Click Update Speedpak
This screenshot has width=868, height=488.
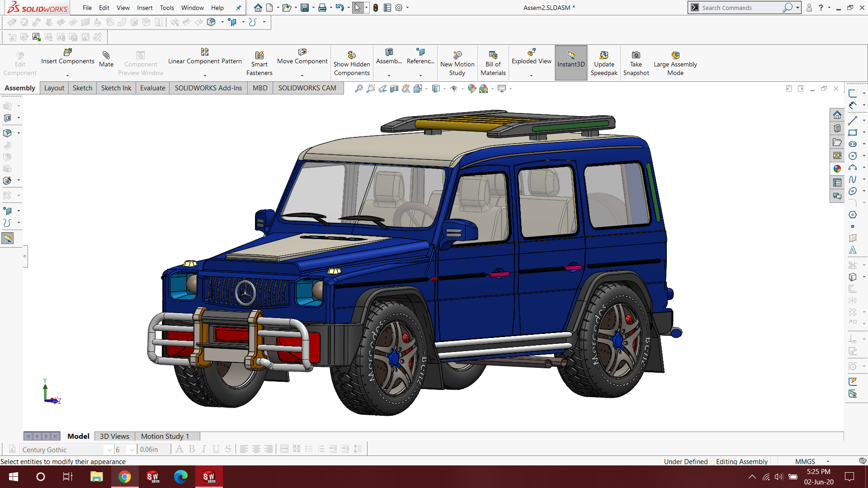pos(604,63)
